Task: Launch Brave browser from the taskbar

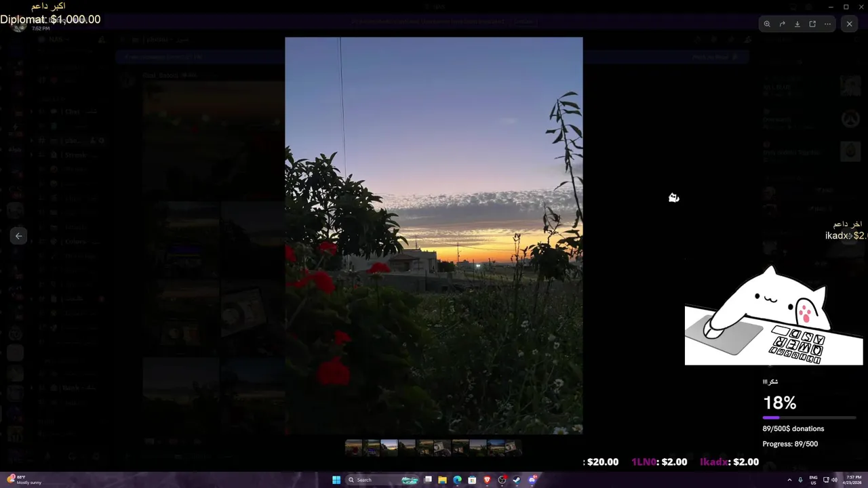Action: pos(487,480)
